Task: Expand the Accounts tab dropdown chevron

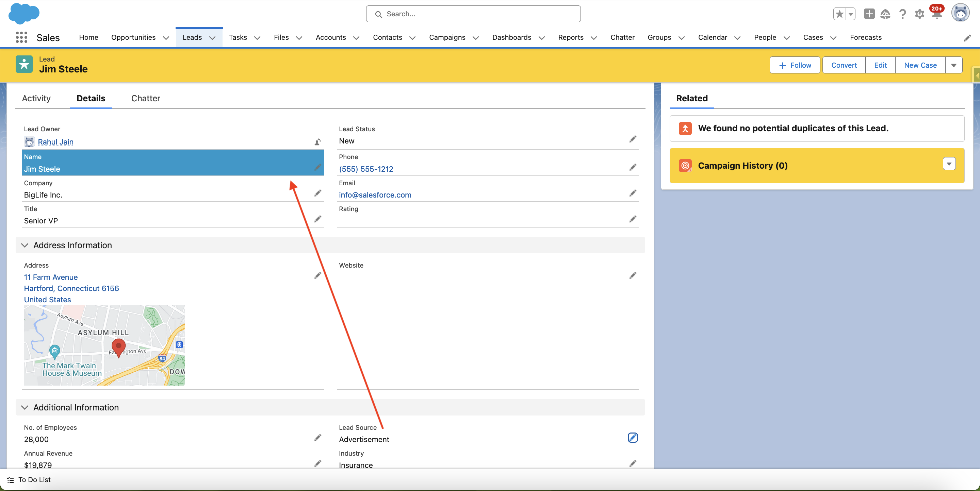Action: click(356, 38)
